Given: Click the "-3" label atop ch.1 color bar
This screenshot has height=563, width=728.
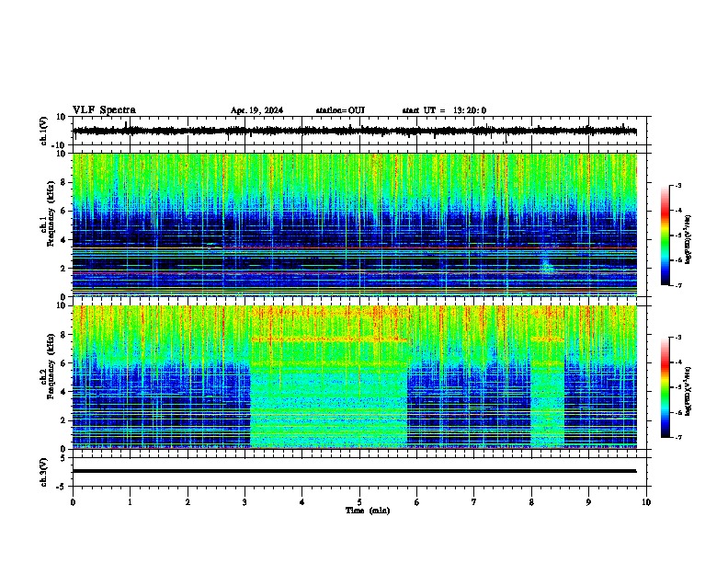Looking at the screenshot, I should (677, 185).
